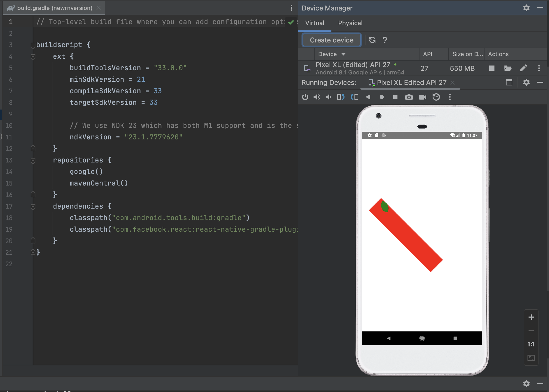The height and width of the screenshot is (392, 549).
Task: Open emulator snapshots via restore icon
Action: 436,97
